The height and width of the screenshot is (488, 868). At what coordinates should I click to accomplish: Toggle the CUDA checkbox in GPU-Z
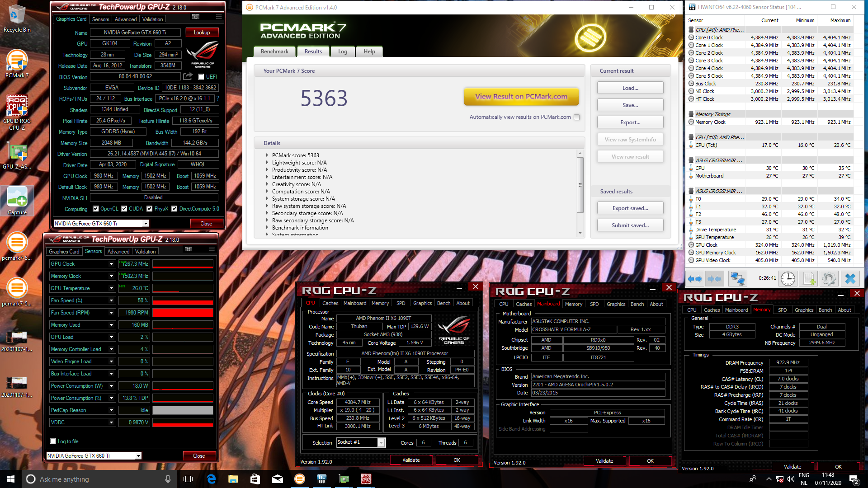pyautogui.click(x=124, y=209)
